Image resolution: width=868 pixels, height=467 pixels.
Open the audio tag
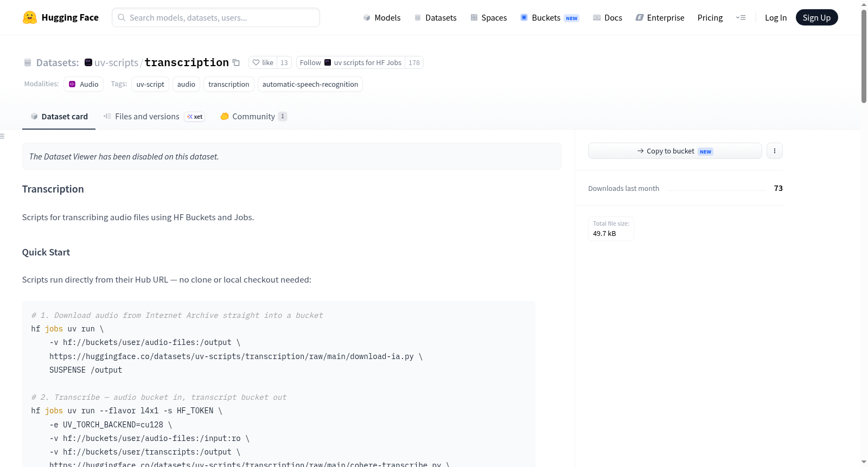click(x=186, y=84)
